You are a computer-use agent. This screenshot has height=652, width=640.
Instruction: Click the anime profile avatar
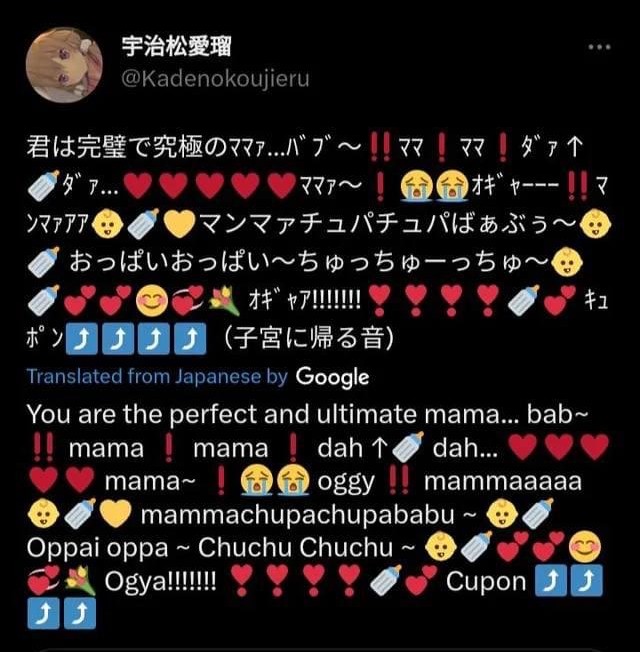(x=64, y=64)
